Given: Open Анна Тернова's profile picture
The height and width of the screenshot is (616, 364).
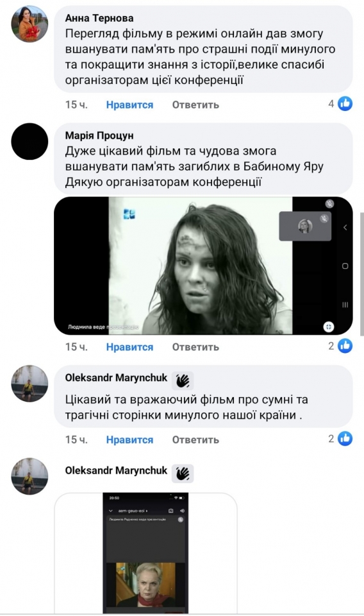Looking at the screenshot, I should (29, 24).
